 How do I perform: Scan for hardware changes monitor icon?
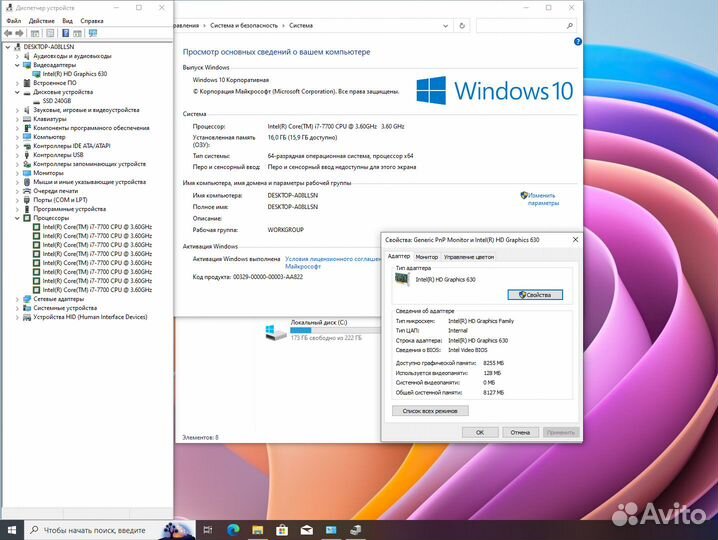click(x=93, y=33)
